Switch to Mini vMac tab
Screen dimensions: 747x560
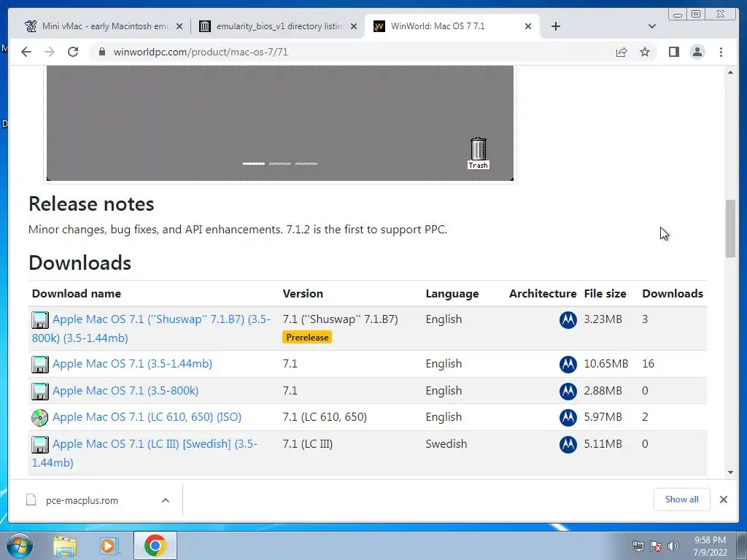tap(104, 26)
